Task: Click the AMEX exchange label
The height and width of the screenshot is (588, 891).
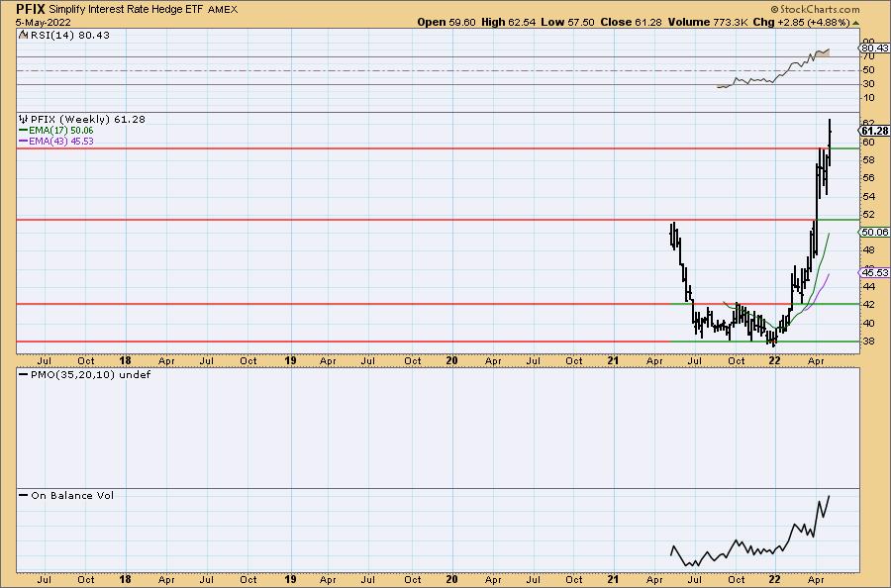Action: (x=223, y=10)
